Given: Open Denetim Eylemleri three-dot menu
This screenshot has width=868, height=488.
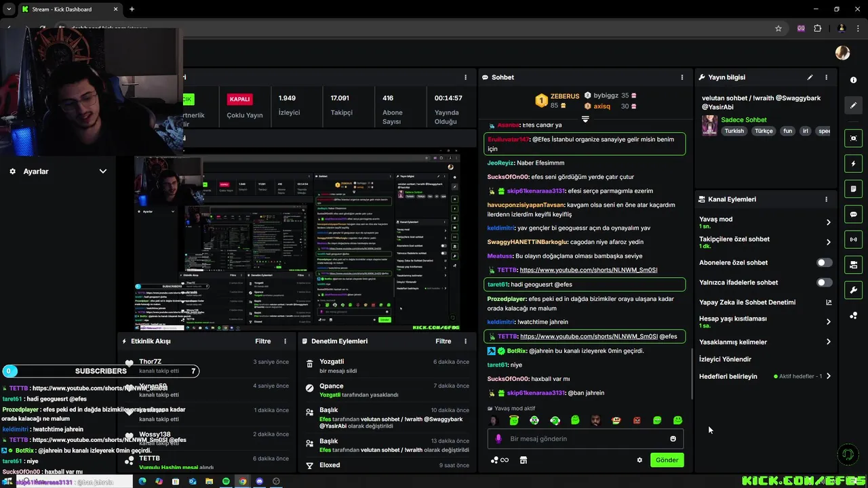Looking at the screenshot, I should (465, 341).
